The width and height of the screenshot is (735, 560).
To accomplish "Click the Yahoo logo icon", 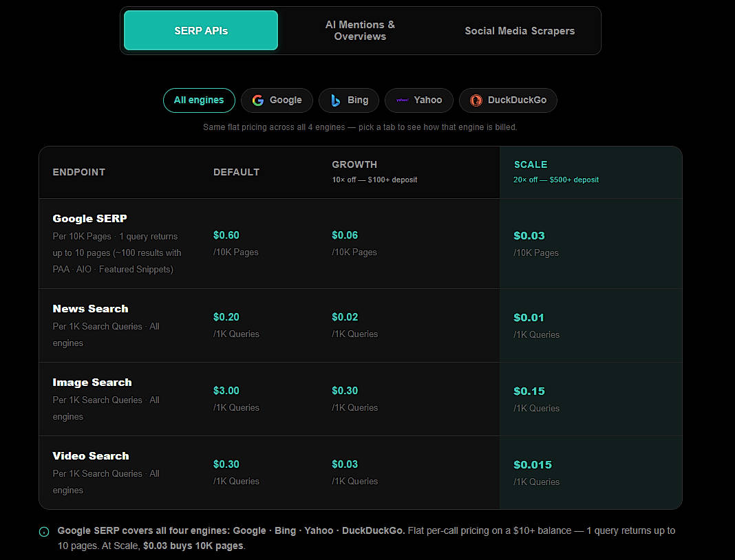I will pos(402,100).
